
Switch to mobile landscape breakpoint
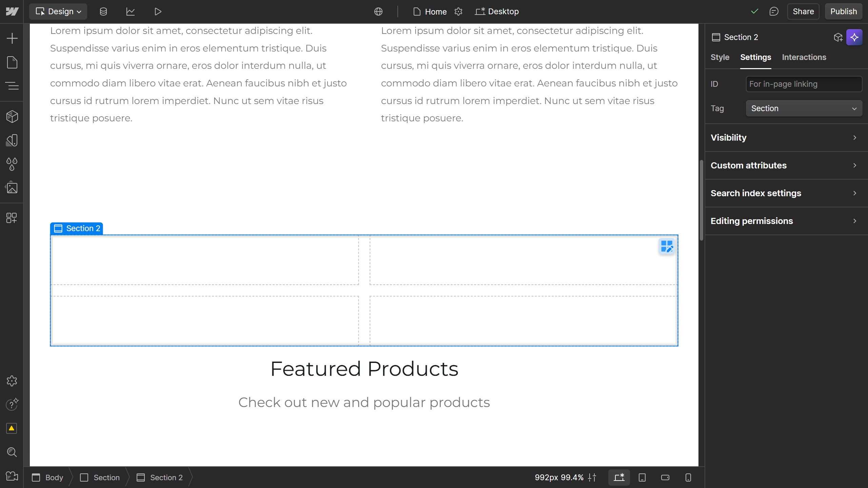(x=664, y=477)
